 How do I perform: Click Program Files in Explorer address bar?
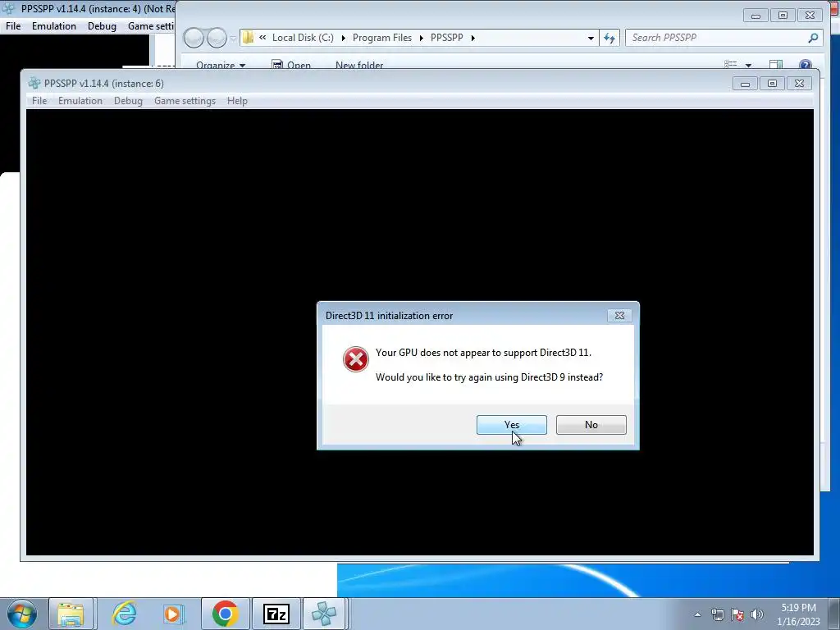click(382, 38)
